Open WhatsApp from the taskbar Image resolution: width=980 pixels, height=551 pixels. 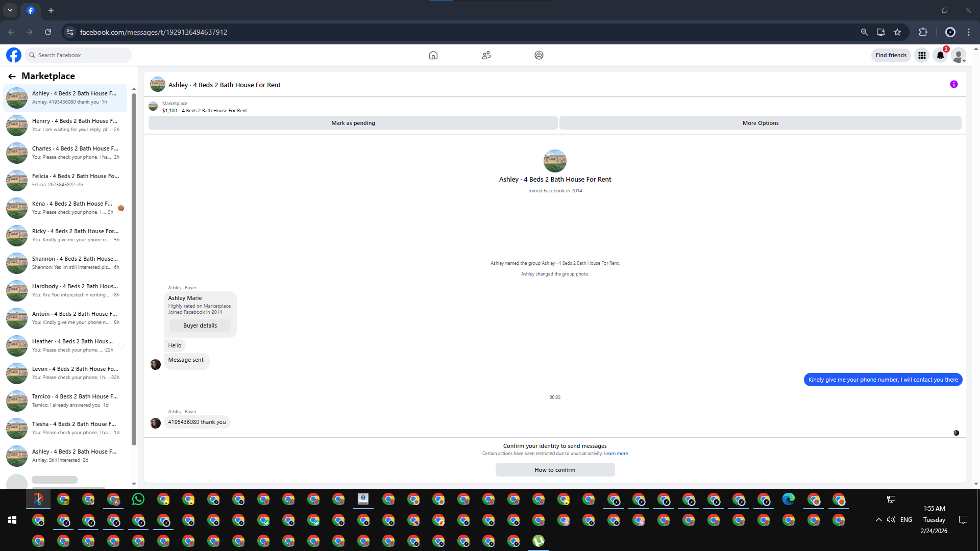pyautogui.click(x=138, y=499)
